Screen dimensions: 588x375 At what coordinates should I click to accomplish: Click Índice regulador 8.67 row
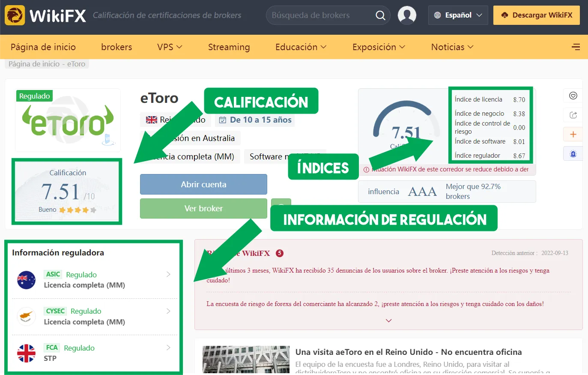[x=490, y=156]
